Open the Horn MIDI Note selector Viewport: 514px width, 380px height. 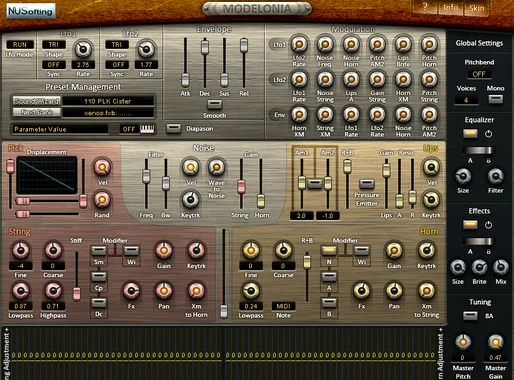point(283,306)
